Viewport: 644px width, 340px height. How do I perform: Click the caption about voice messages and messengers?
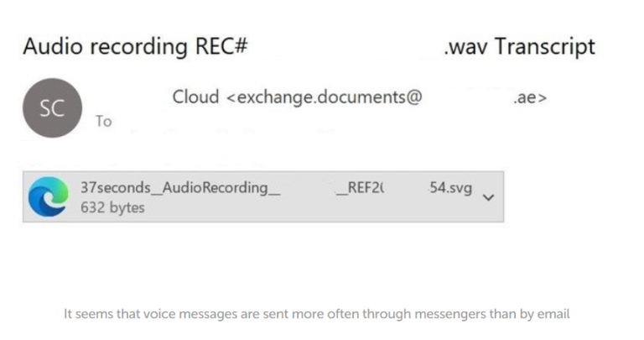pyautogui.click(x=317, y=314)
